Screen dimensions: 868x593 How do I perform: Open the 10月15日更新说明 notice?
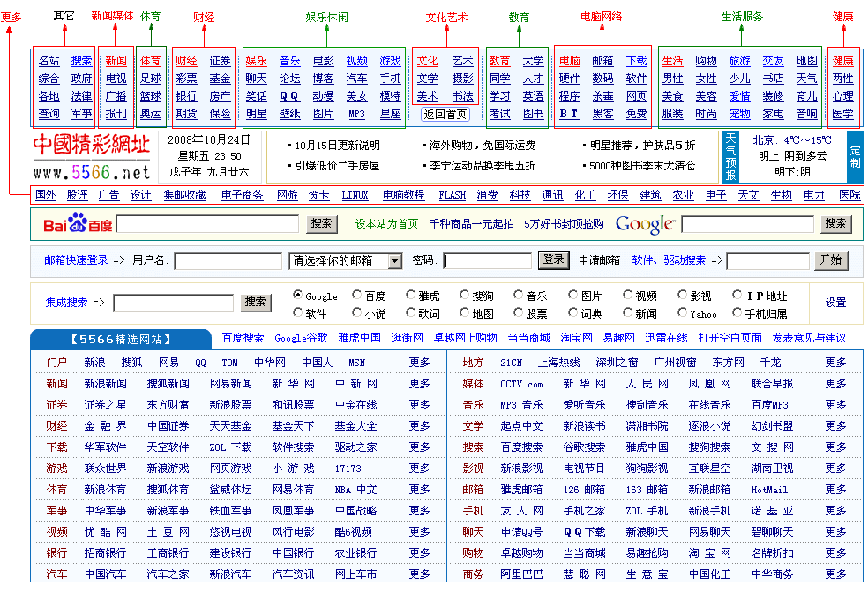(337, 145)
